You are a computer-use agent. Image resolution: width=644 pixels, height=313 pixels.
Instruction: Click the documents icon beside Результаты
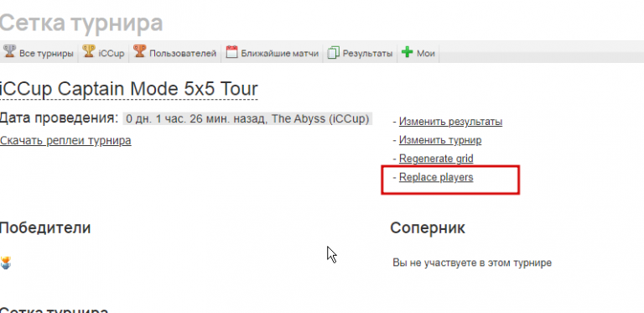pos(333,53)
